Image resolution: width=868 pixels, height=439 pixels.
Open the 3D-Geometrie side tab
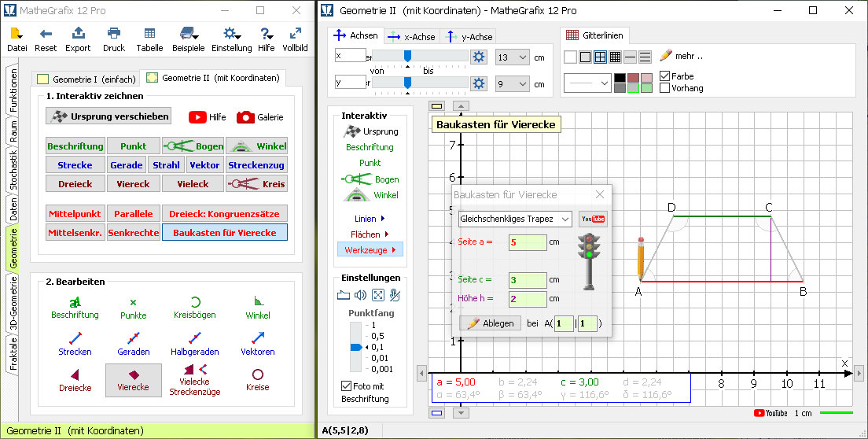tap(13, 303)
